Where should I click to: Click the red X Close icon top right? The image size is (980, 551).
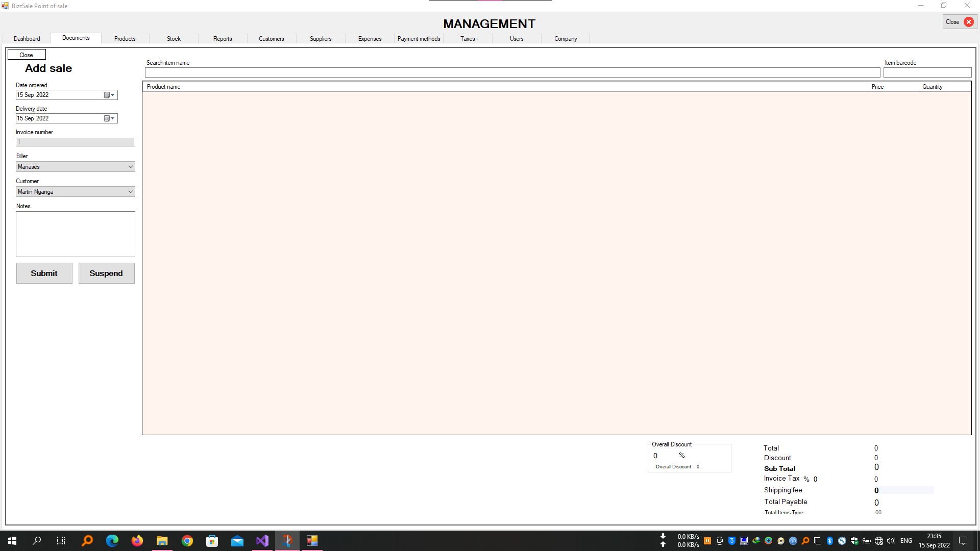[968, 22]
